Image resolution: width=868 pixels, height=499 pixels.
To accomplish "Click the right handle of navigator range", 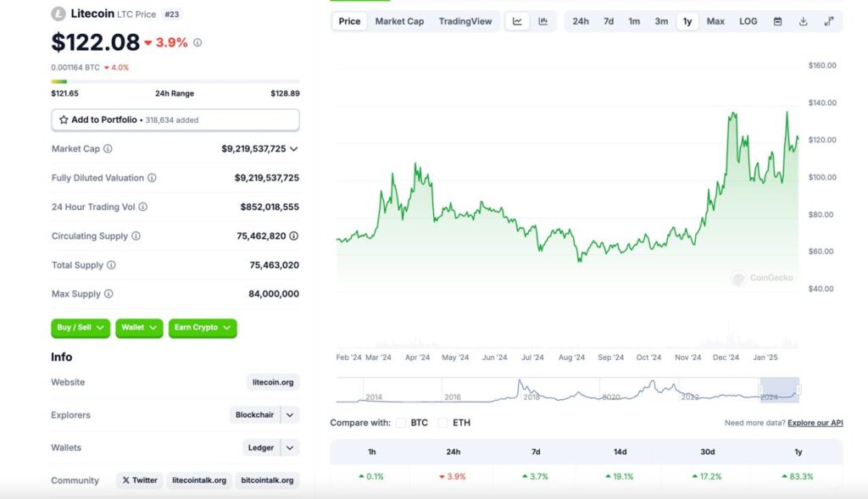I will click(x=798, y=390).
